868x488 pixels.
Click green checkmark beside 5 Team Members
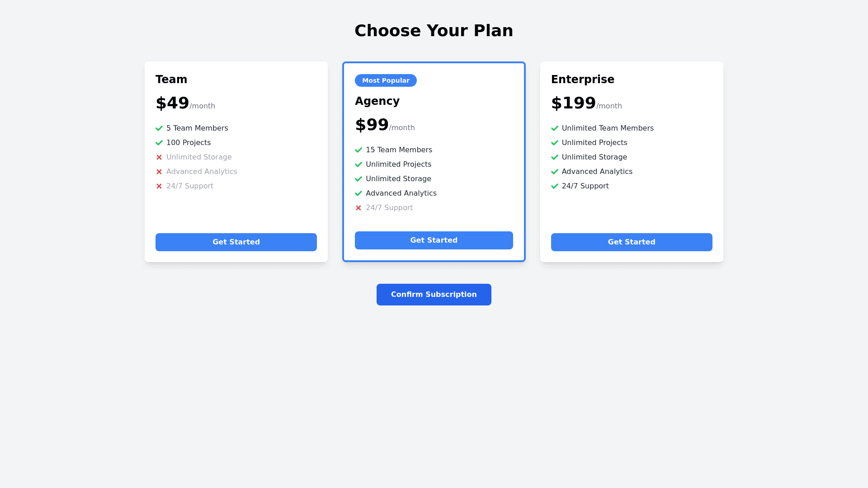coord(159,128)
